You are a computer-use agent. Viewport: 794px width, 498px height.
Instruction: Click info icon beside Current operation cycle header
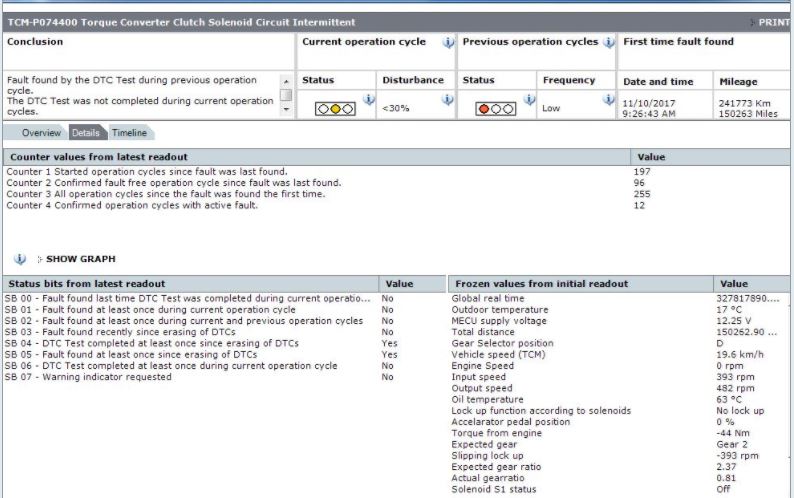pyautogui.click(x=447, y=42)
